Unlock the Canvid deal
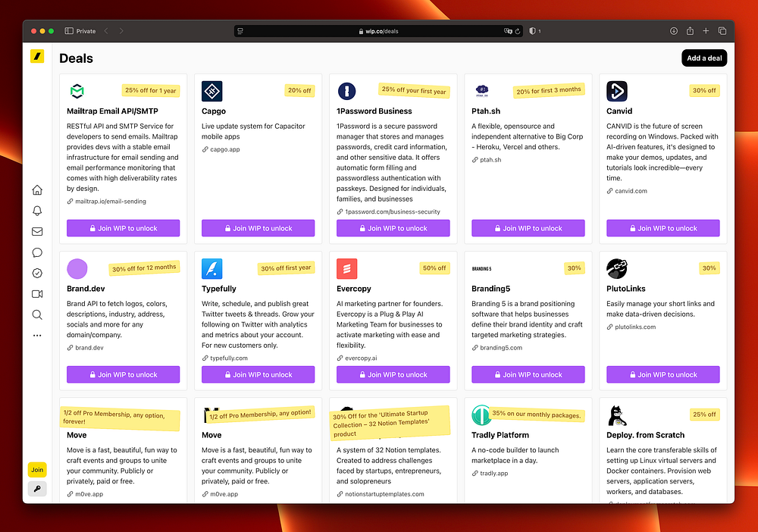This screenshot has width=758, height=532. pyautogui.click(x=663, y=228)
